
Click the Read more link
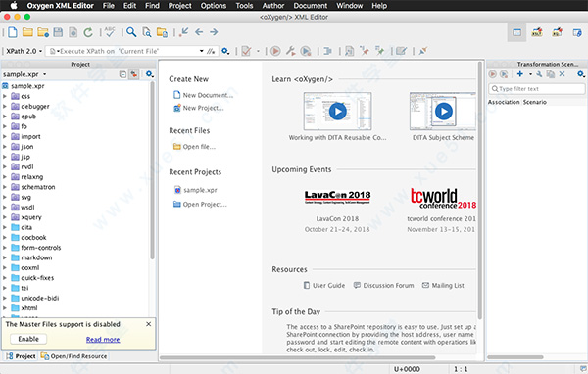103,340
